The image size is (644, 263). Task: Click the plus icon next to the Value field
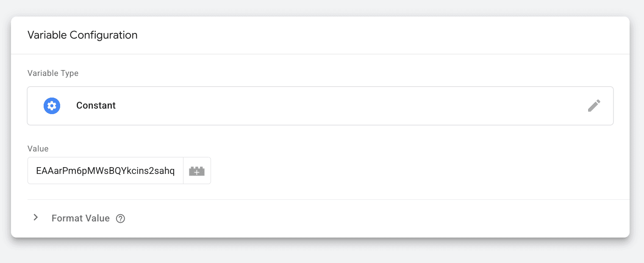click(x=197, y=170)
